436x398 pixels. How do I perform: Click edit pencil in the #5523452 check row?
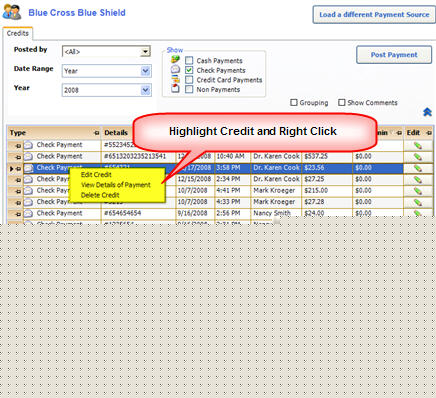click(418, 145)
